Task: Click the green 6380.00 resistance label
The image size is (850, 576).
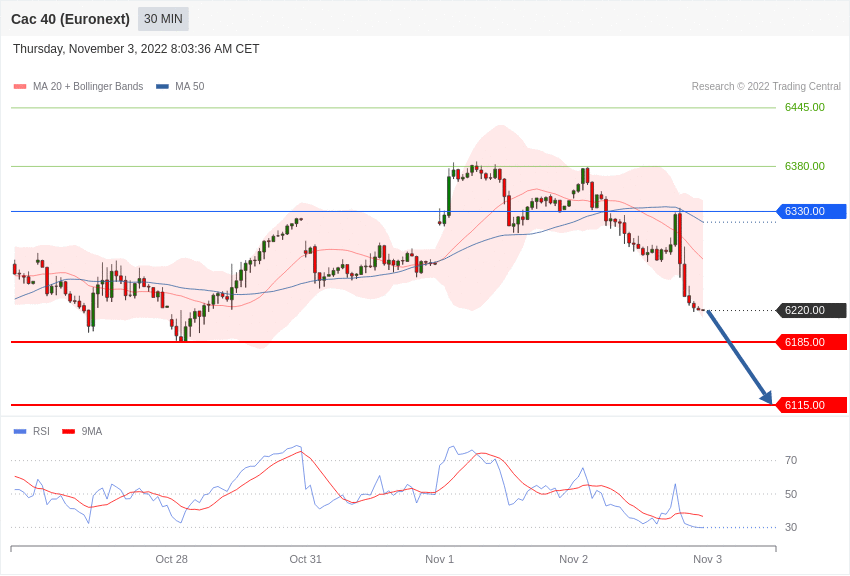Action: point(804,166)
